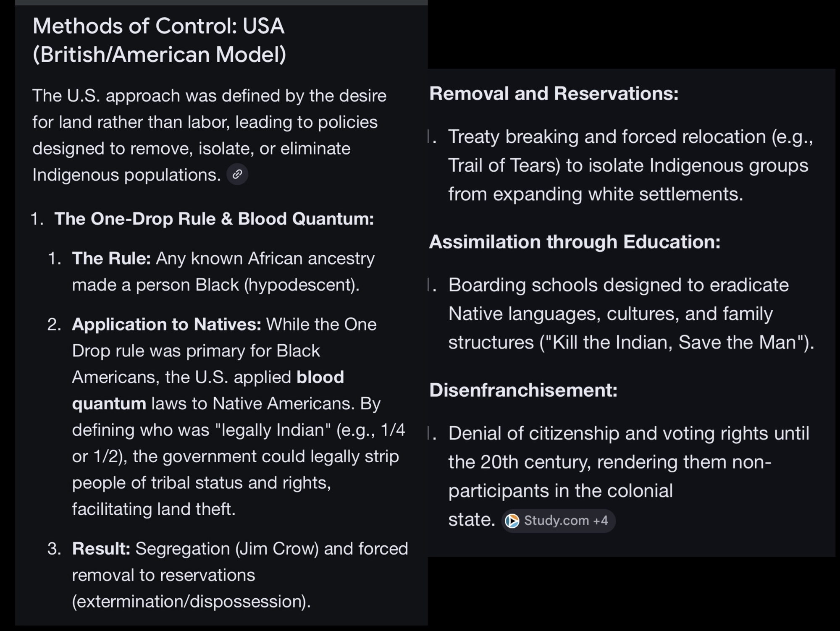
Task: Click the "Methods of Control: USA" heading
Action: tap(158, 26)
